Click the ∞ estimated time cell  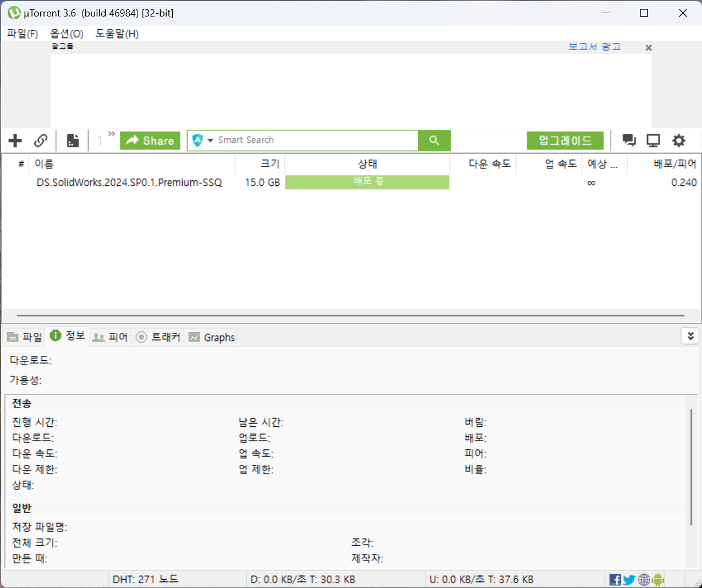click(591, 183)
